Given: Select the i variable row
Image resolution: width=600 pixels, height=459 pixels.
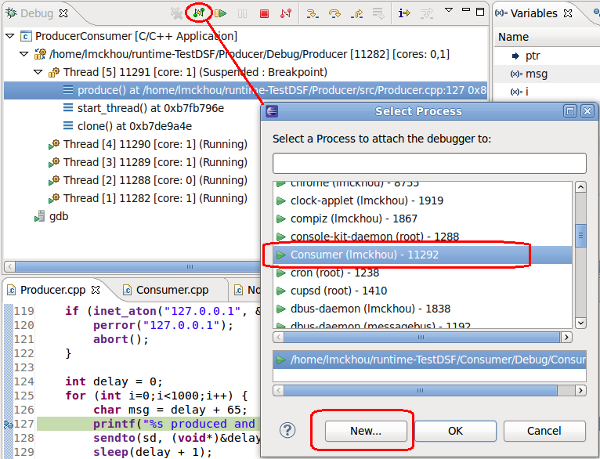Looking at the screenshot, I should pos(527,92).
